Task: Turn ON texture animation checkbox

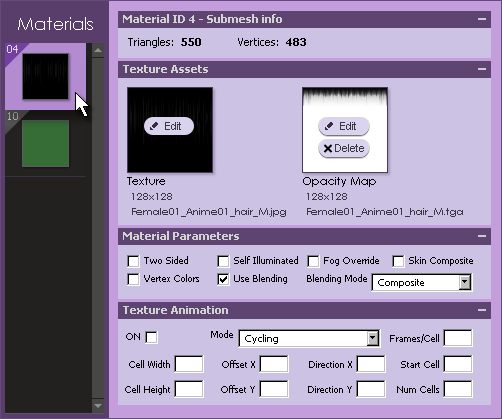Action: pos(151,337)
